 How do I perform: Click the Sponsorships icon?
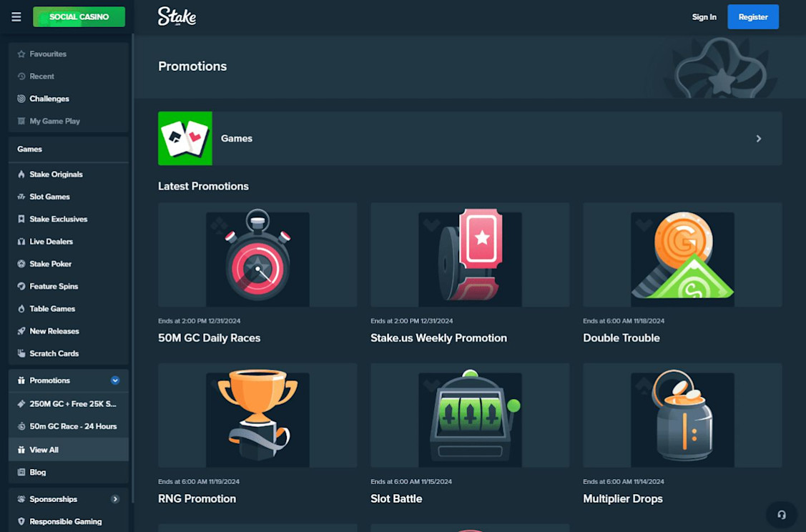click(x=21, y=499)
